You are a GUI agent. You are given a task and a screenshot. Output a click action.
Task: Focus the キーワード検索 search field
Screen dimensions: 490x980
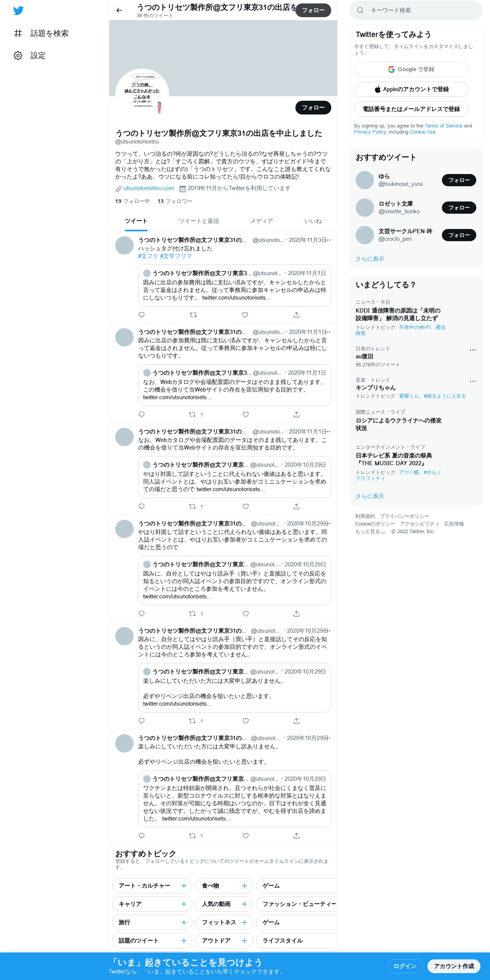(416, 10)
